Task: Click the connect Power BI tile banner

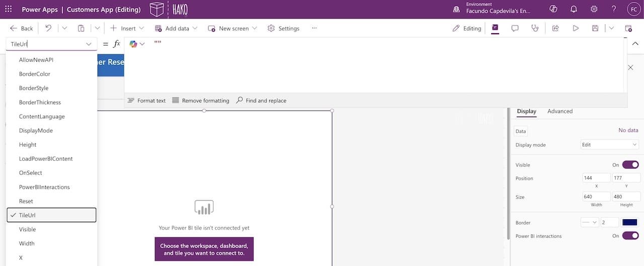Action: pos(204,249)
